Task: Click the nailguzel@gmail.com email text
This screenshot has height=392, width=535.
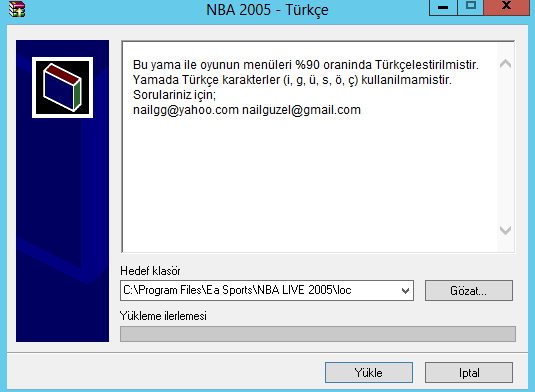Action: pyautogui.click(x=301, y=110)
